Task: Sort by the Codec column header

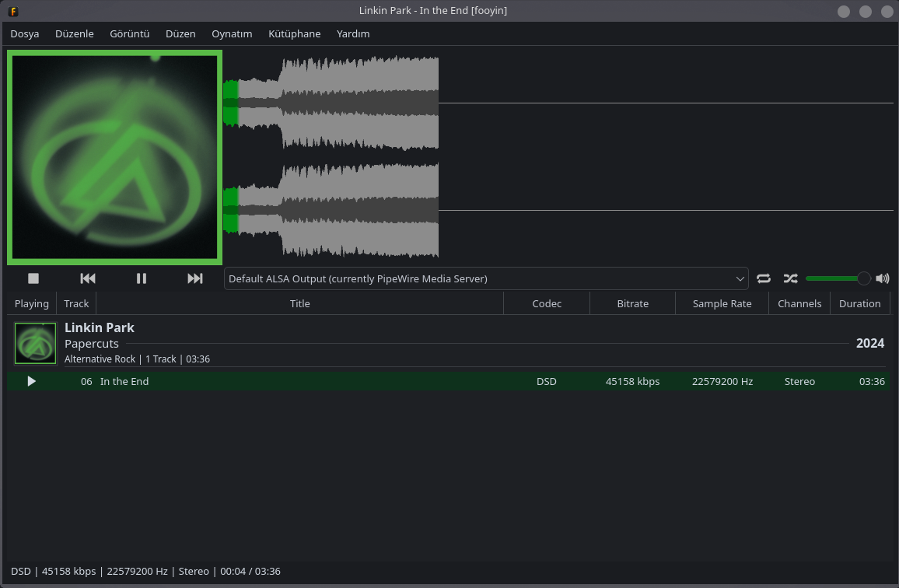Action: pyautogui.click(x=547, y=303)
